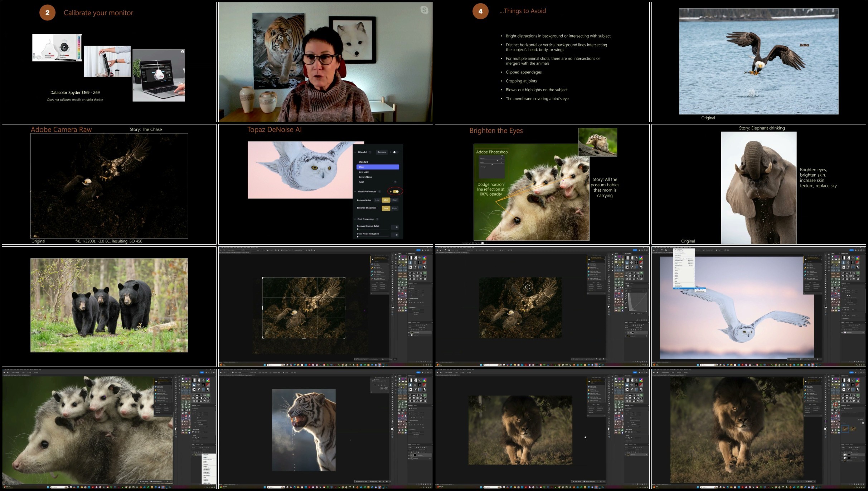Collapse the AI Model section
The image size is (868, 491).
click(355, 152)
